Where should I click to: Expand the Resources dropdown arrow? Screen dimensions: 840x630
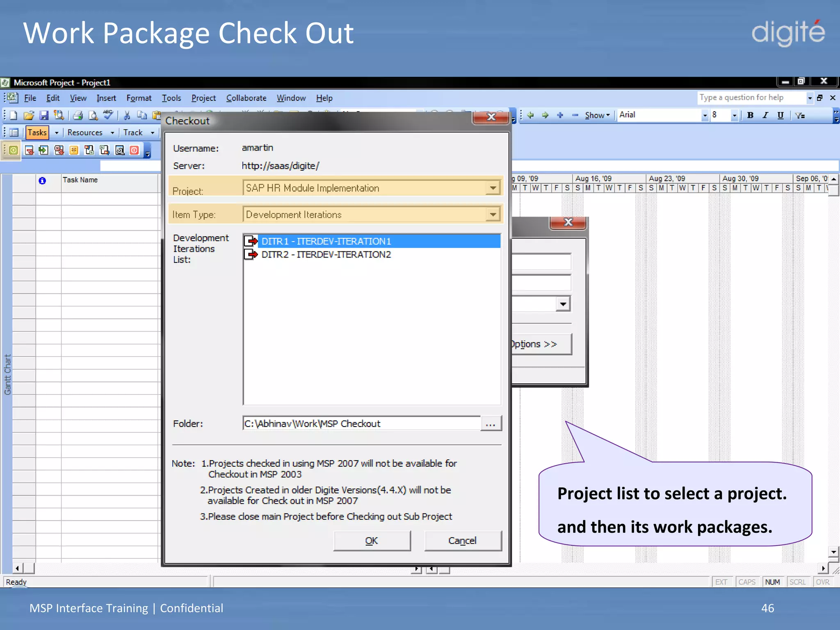click(112, 133)
